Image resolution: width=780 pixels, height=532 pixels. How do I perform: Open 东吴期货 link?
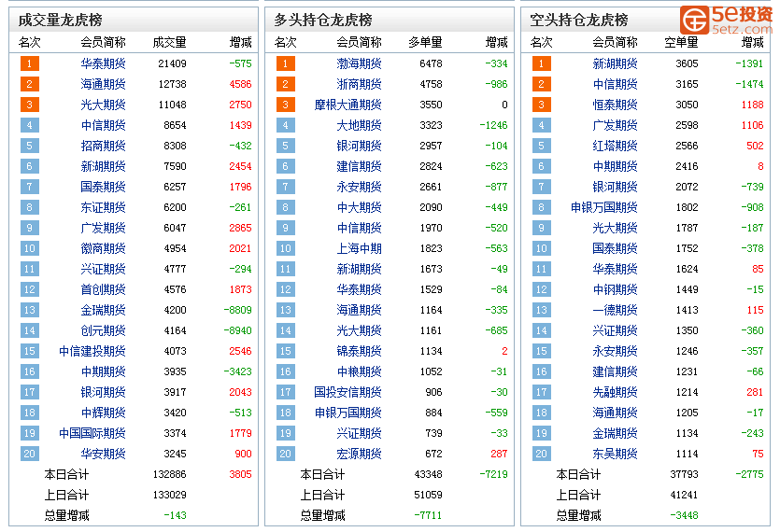(x=616, y=454)
